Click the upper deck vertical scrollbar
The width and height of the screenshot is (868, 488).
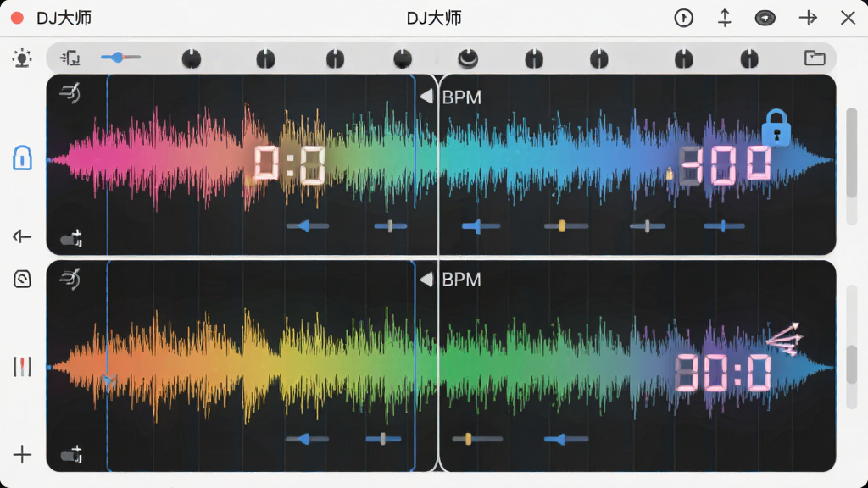pos(852,166)
